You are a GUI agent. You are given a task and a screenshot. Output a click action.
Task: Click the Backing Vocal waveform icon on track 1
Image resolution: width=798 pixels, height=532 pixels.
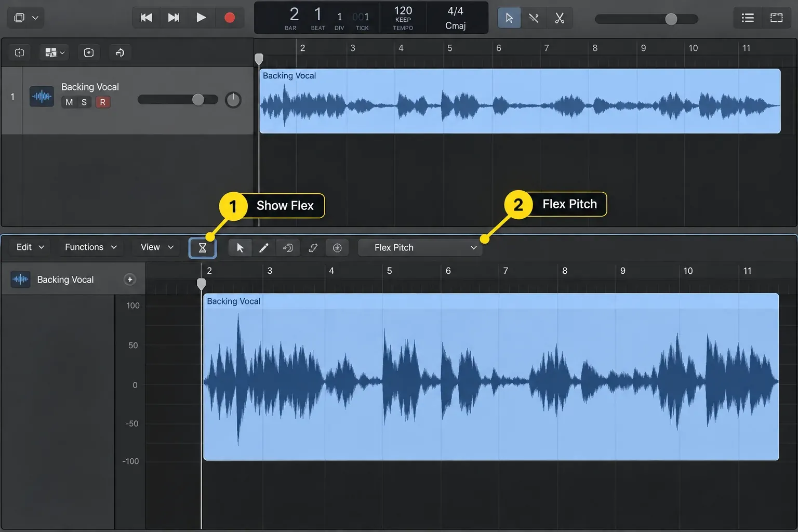pyautogui.click(x=42, y=97)
